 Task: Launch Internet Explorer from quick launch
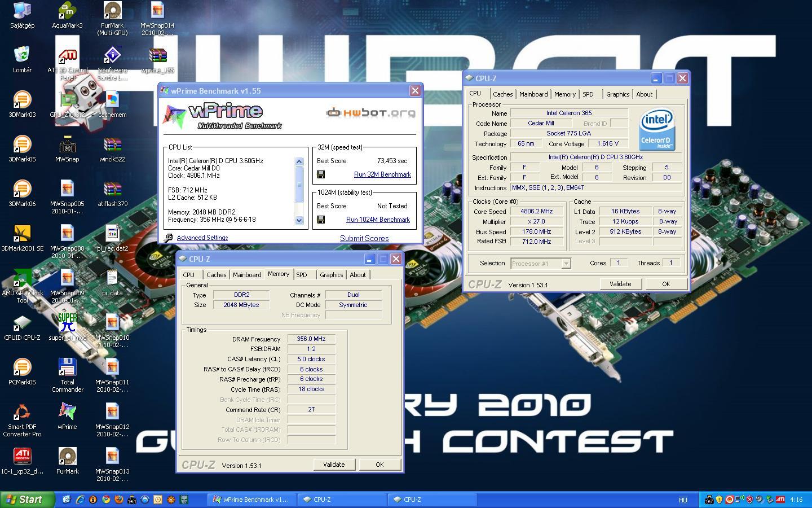tap(80, 500)
